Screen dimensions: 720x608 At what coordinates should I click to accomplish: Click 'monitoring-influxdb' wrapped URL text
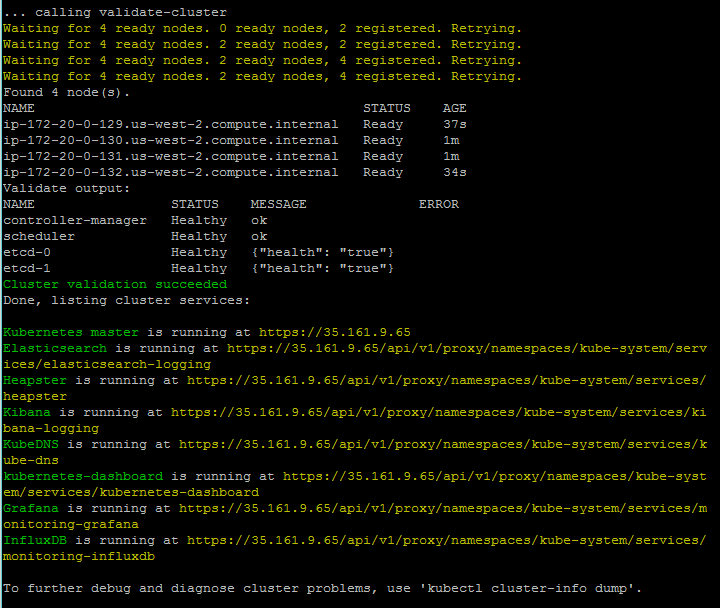(x=79, y=557)
